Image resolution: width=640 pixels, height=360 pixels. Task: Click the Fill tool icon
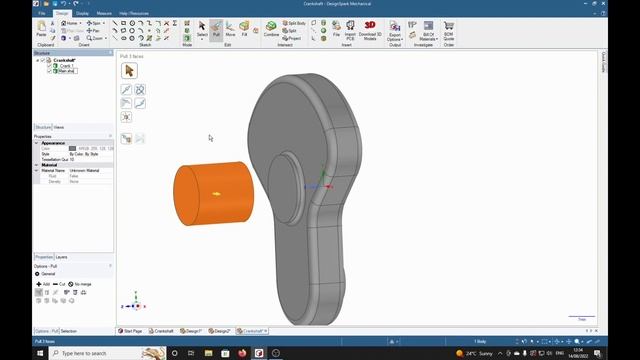[x=244, y=29]
